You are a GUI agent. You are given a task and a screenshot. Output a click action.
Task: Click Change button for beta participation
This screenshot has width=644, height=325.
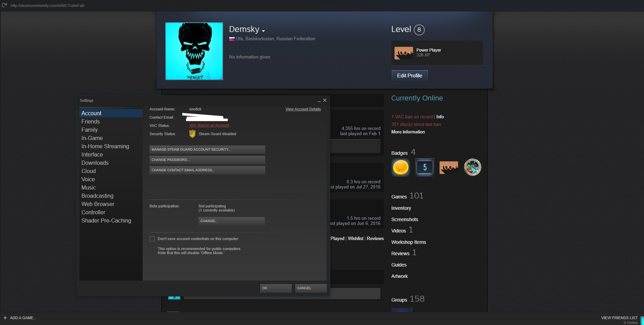(x=232, y=221)
